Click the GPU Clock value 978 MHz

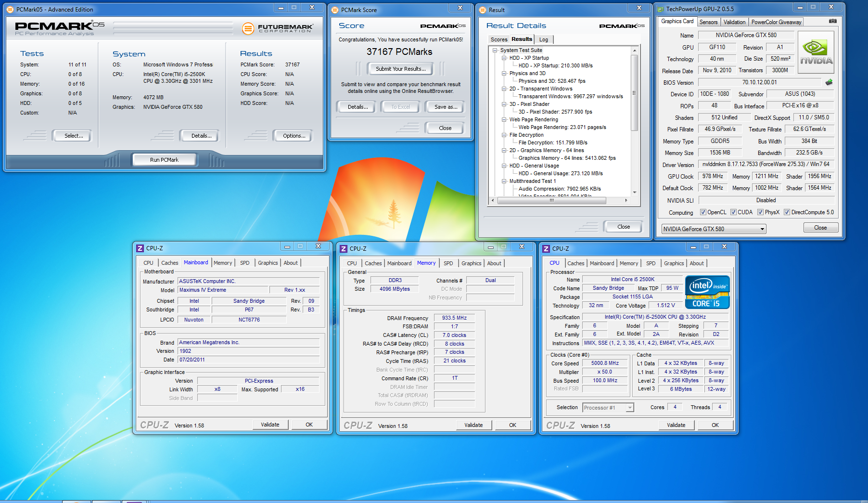[712, 176]
